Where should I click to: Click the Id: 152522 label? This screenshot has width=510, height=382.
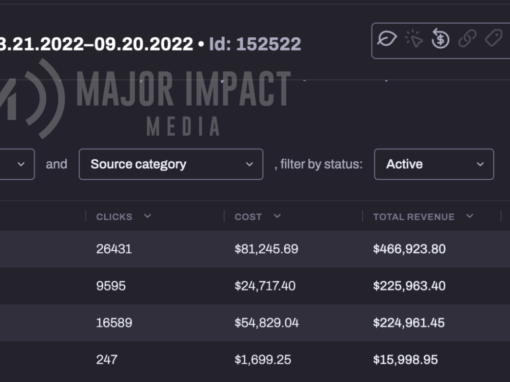tap(255, 44)
